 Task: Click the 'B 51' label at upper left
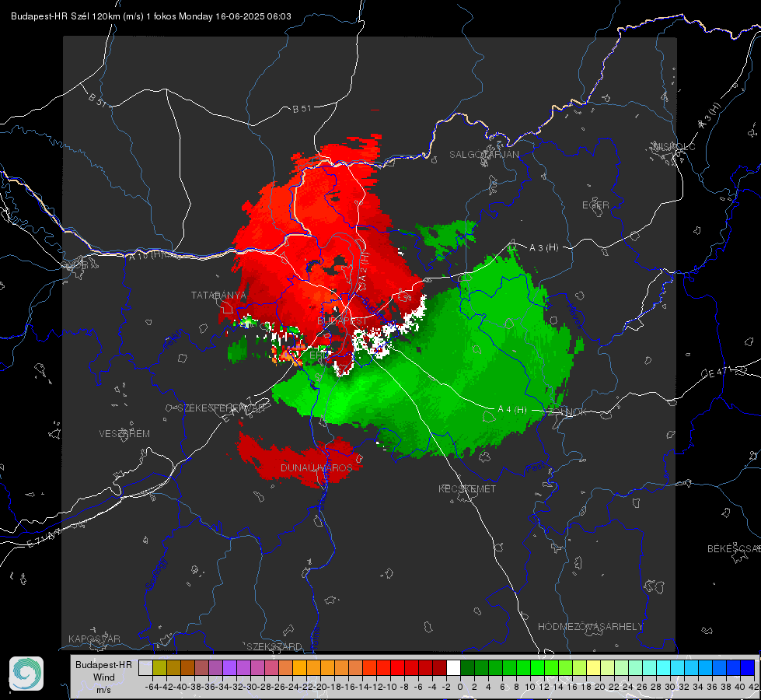tap(97, 100)
